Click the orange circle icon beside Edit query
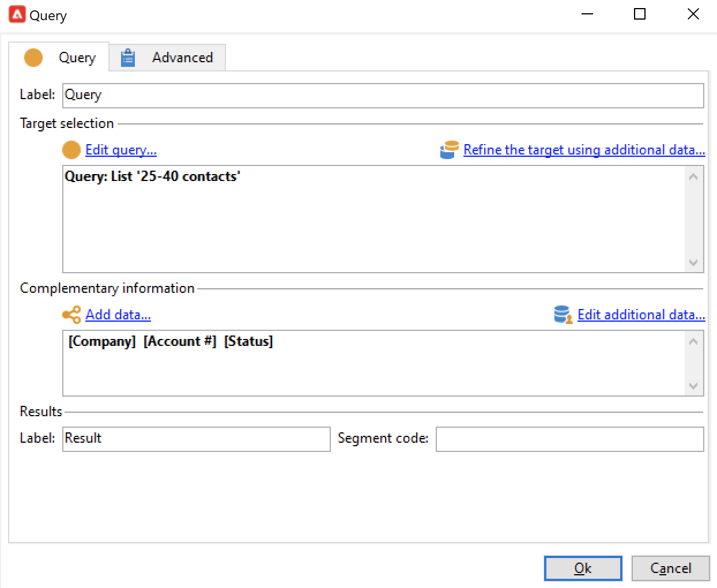 tap(71, 150)
